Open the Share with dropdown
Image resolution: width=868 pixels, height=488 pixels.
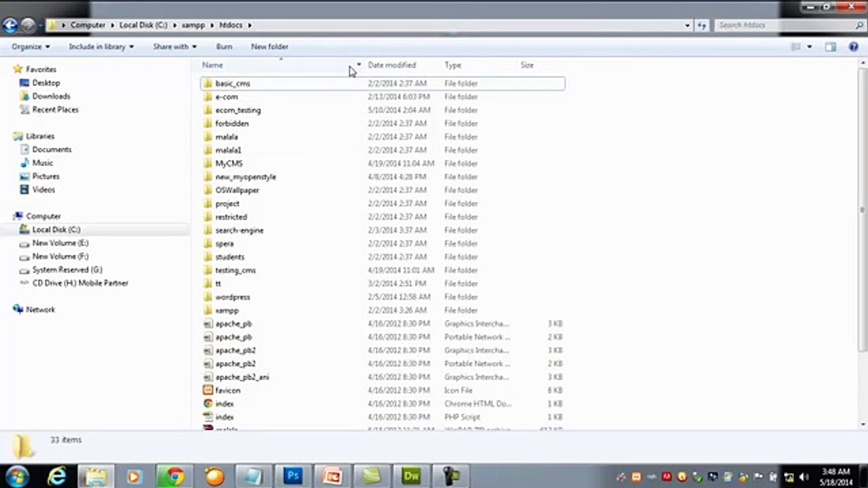[x=174, y=47]
